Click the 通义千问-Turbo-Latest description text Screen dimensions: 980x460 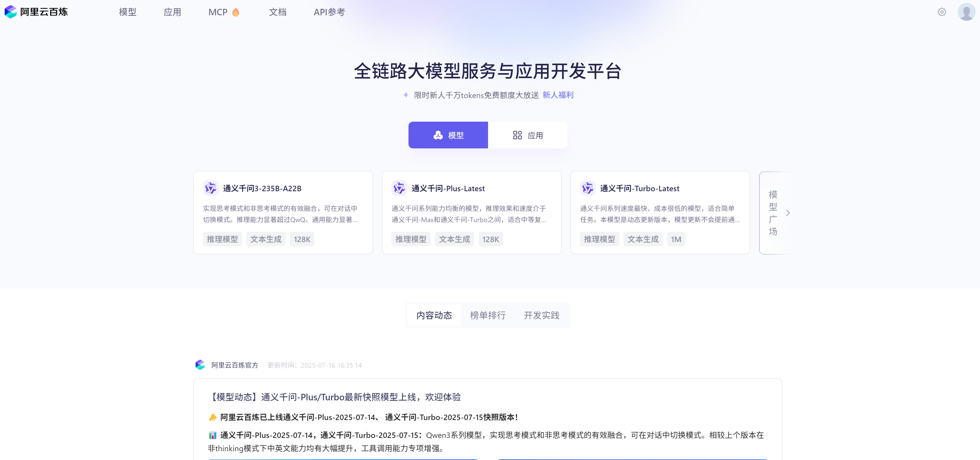[x=660, y=214]
